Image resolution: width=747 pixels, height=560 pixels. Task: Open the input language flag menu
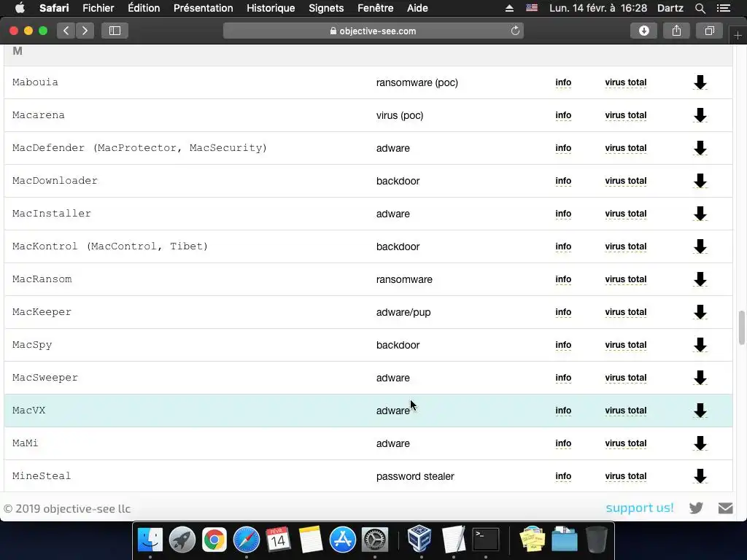coord(532,8)
